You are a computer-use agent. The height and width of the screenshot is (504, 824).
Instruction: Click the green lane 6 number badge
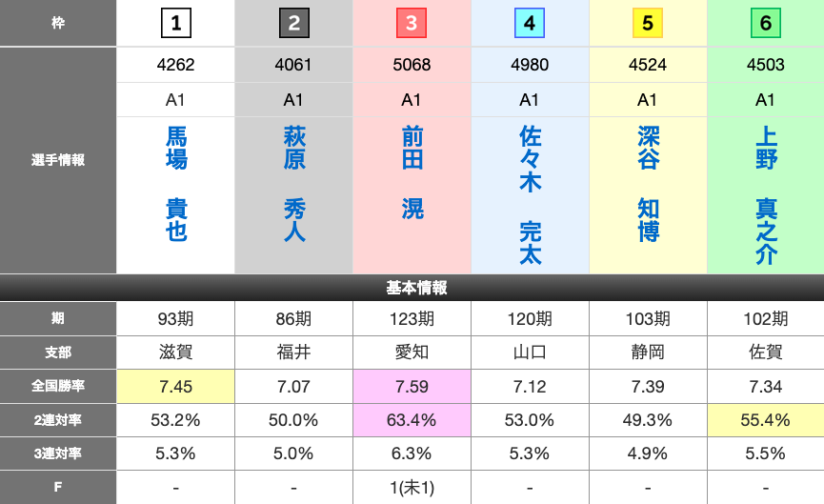click(x=766, y=23)
